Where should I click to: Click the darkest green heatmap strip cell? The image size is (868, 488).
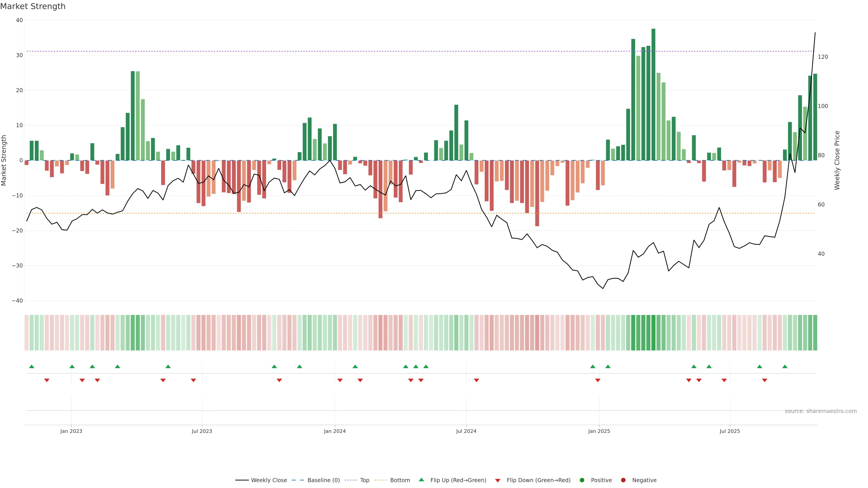click(653, 333)
